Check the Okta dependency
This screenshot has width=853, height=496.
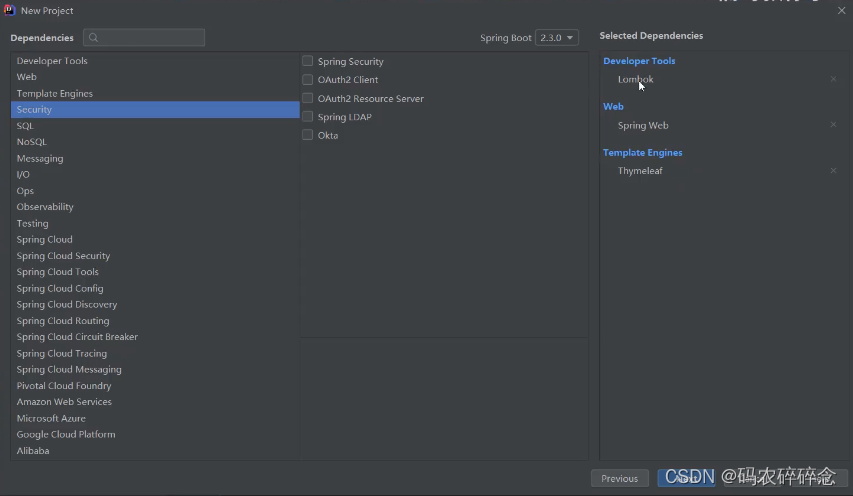tap(307, 135)
